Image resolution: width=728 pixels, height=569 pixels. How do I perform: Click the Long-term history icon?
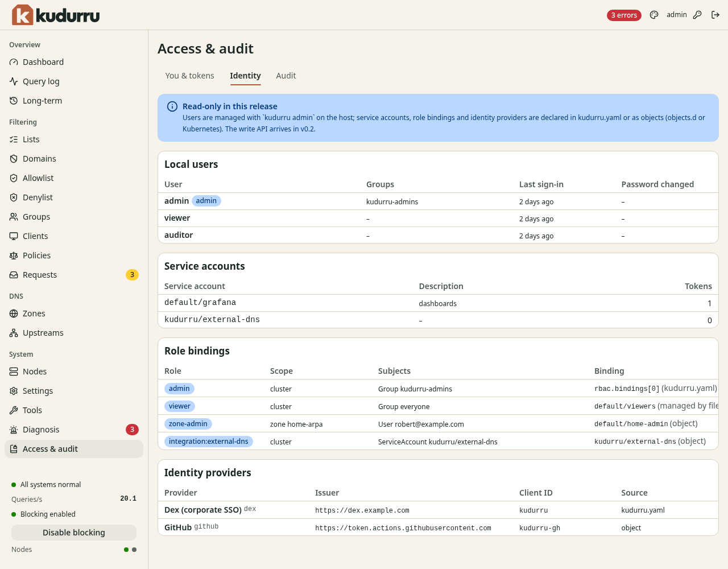tap(14, 101)
